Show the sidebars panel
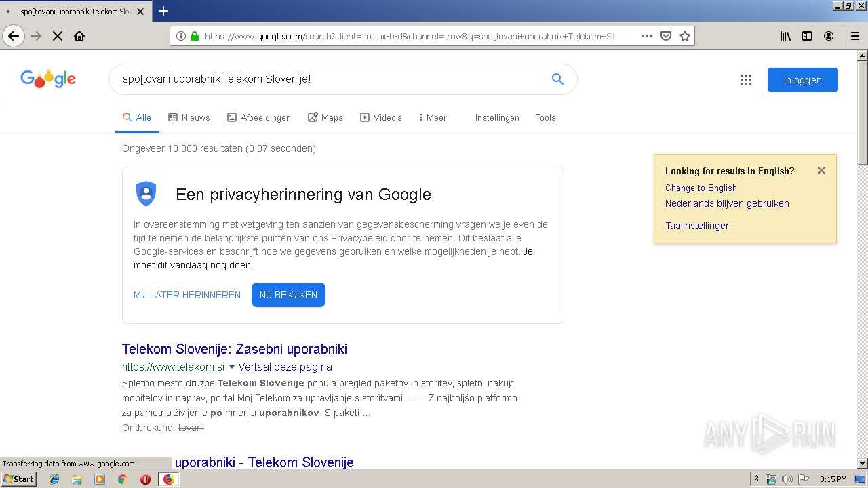The width and height of the screenshot is (868, 488). click(x=807, y=36)
